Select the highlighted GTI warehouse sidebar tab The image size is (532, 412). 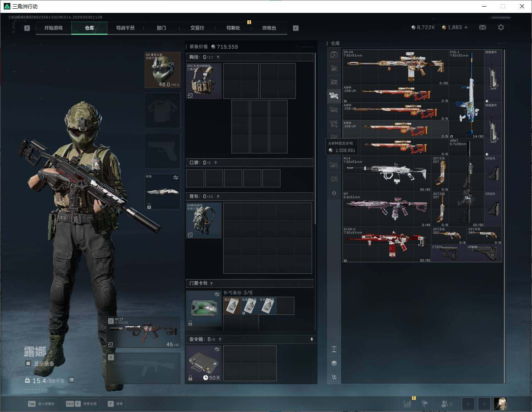[x=334, y=96]
